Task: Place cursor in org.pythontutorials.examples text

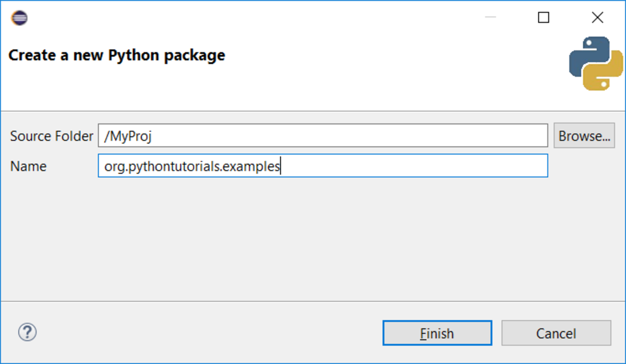Action: [x=192, y=166]
